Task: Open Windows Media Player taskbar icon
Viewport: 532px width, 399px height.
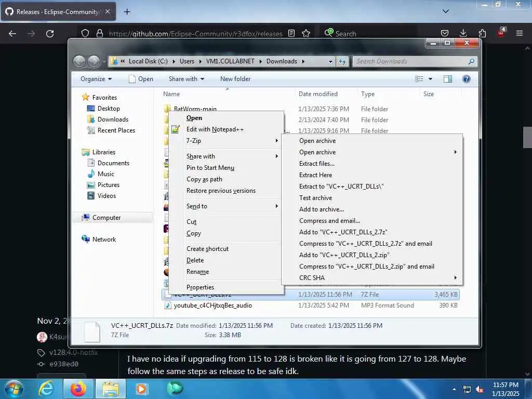Action: tap(141, 389)
